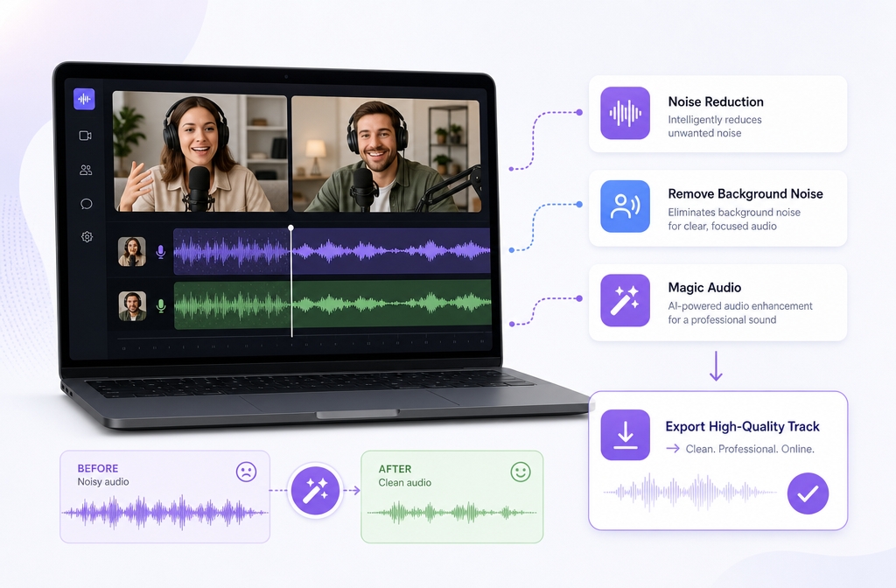This screenshot has width=896, height=588.
Task: Click the 'Clean audio' text
Action: click(x=404, y=483)
